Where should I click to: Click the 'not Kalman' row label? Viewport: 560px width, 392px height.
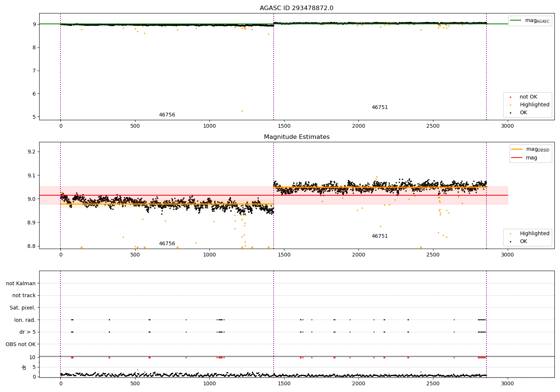coord(21,284)
